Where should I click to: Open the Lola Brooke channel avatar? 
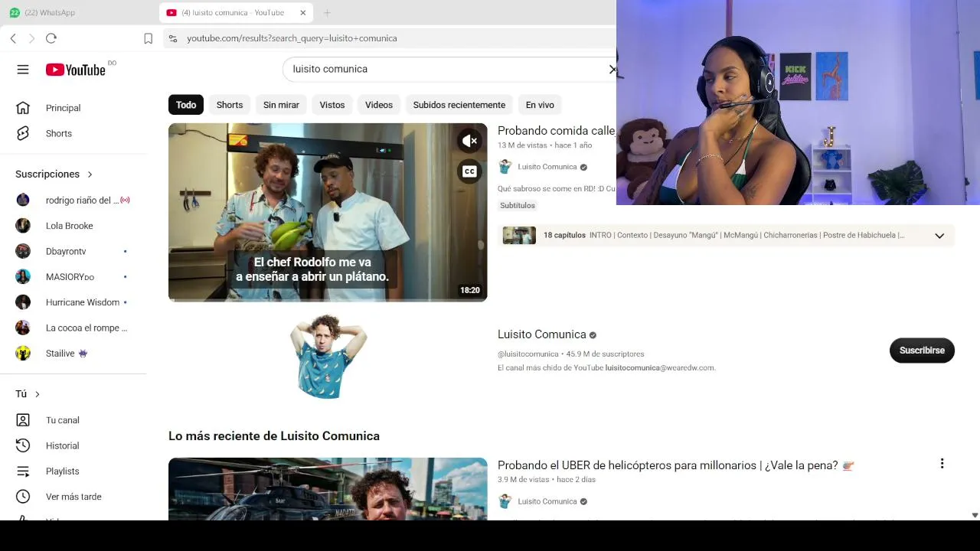(x=23, y=226)
